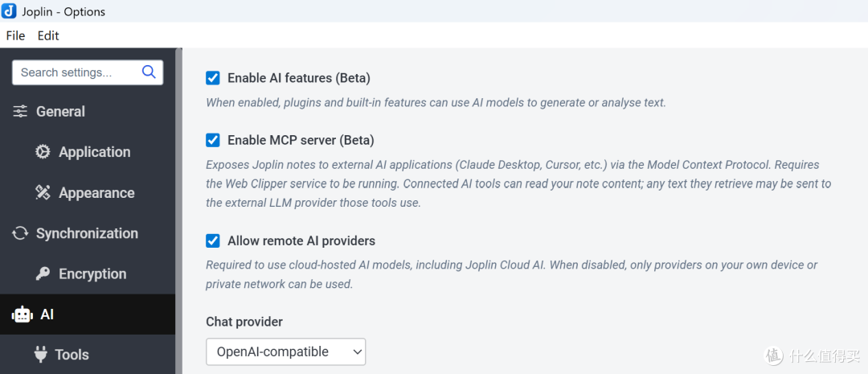Disable Allow remote AI providers
Screen dimensions: 868x374
[x=212, y=241]
